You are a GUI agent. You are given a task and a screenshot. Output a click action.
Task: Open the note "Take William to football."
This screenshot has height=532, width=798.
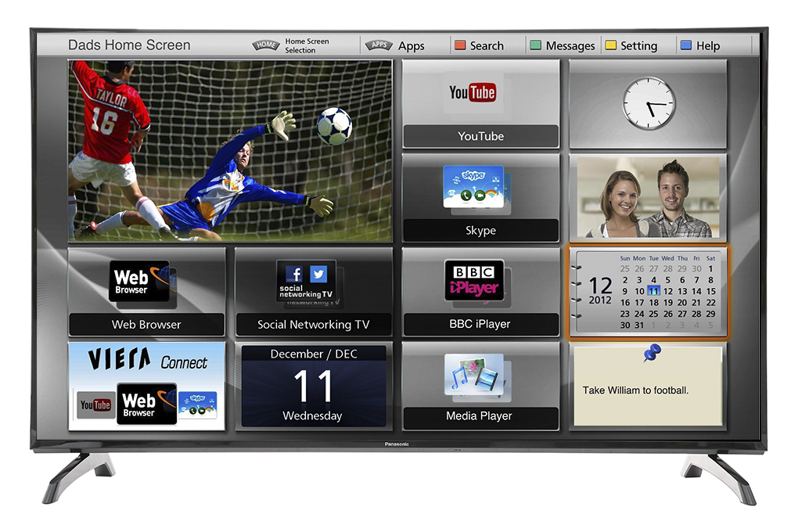[648, 386]
